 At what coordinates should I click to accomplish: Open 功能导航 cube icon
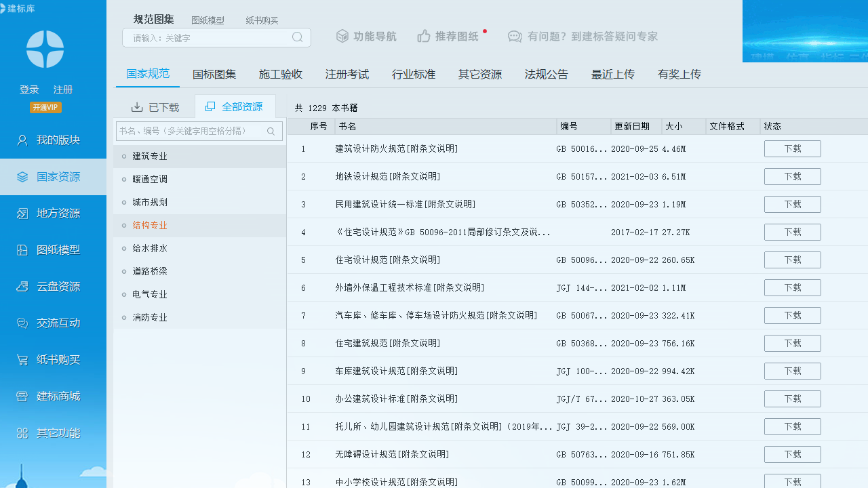tap(342, 37)
